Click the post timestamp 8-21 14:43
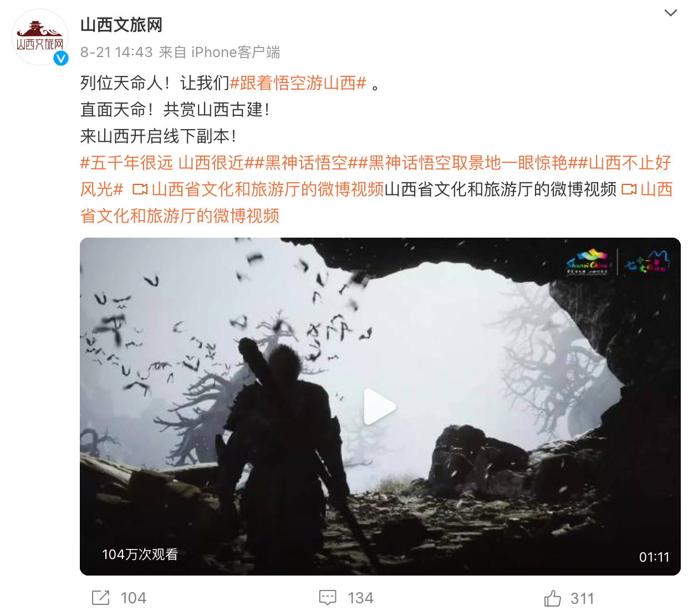Image resolution: width=693 pixels, height=616 pixels. click(x=116, y=52)
